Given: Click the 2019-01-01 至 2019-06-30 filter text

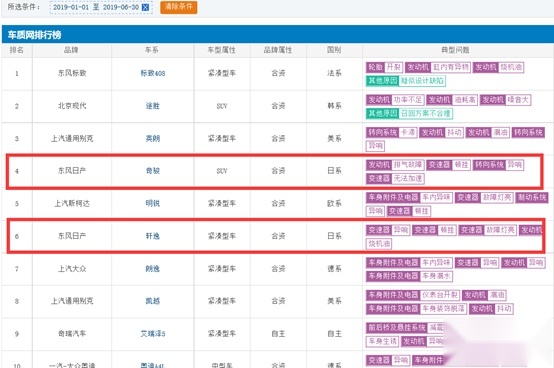Looking at the screenshot, I should point(96,7).
